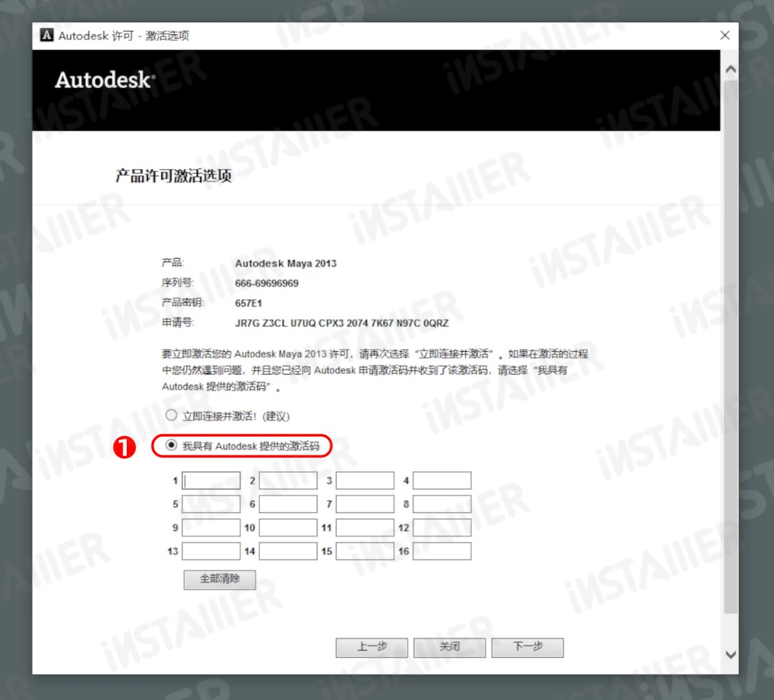Image resolution: width=774 pixels, height=700 pixels.
Task: Click the '产品许可激活选项' heading
Action: [173, 176]
